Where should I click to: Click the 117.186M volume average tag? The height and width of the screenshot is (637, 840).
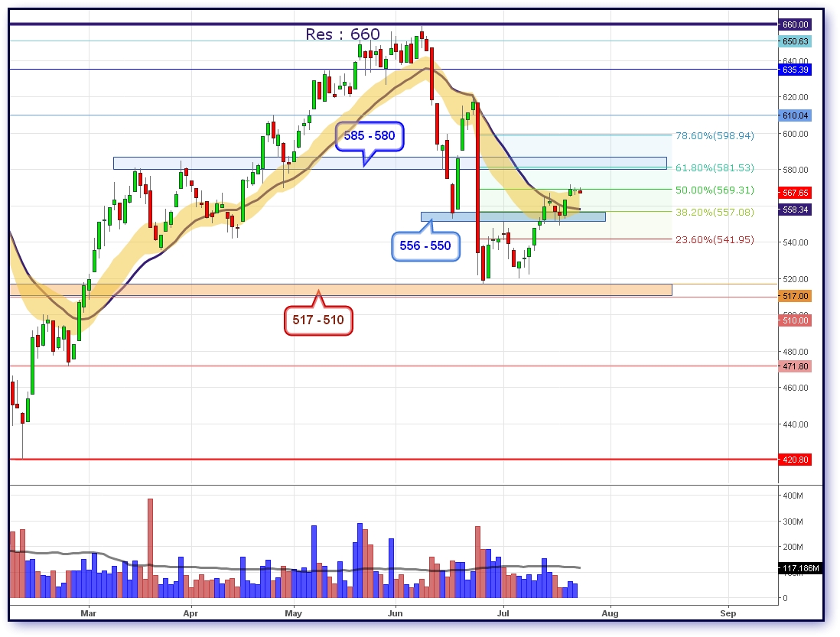point(801,569)
